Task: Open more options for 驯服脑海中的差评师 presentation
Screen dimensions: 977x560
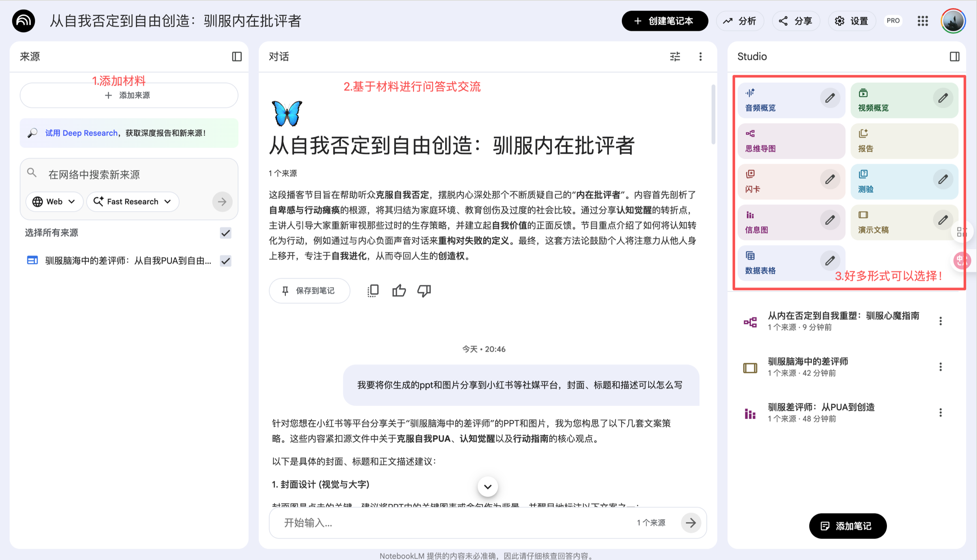Action: pyautogui.click(x=940, y=367)
